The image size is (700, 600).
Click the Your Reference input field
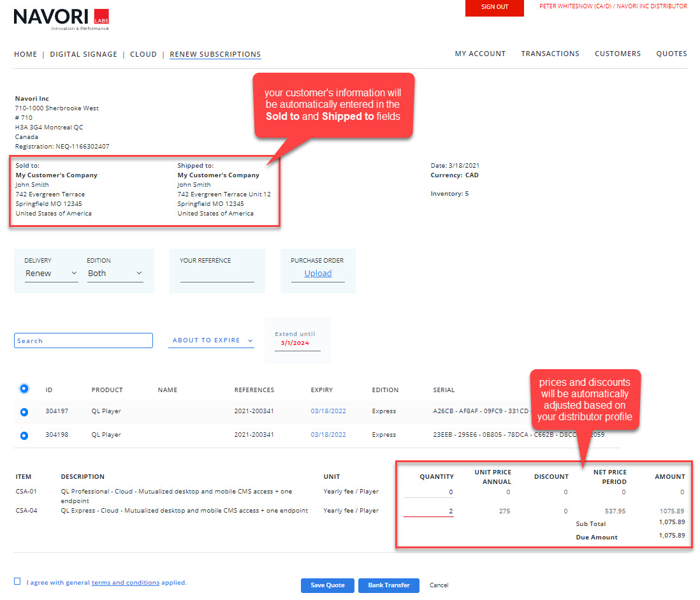(217, 275)
